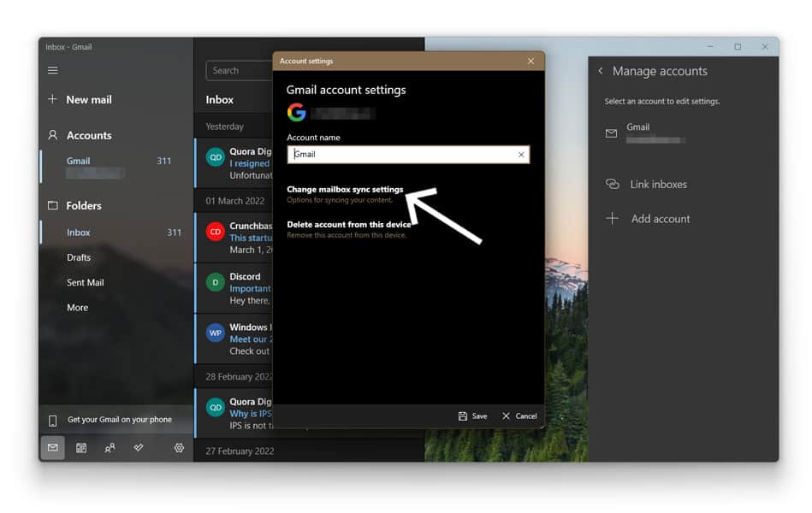The width and height of the screenshot is (812, 513).
Task: Open first Quora Digest email under Yesterday
Action: (x=234, y=163)
